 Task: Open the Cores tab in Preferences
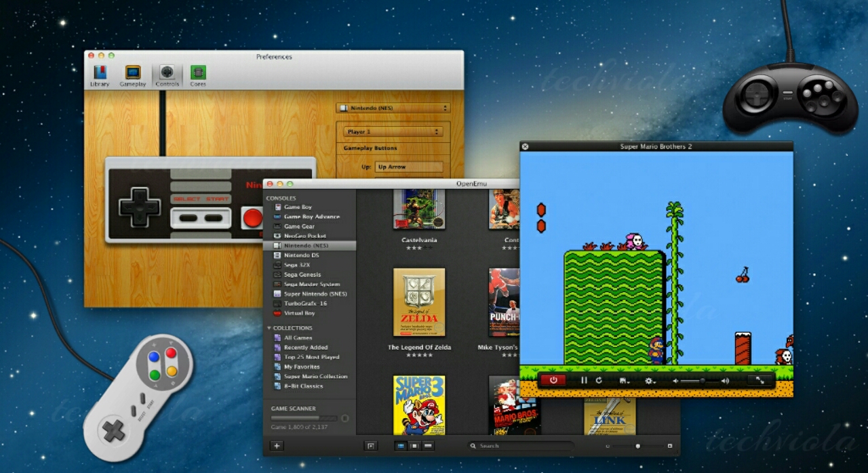tap(198, 76)
